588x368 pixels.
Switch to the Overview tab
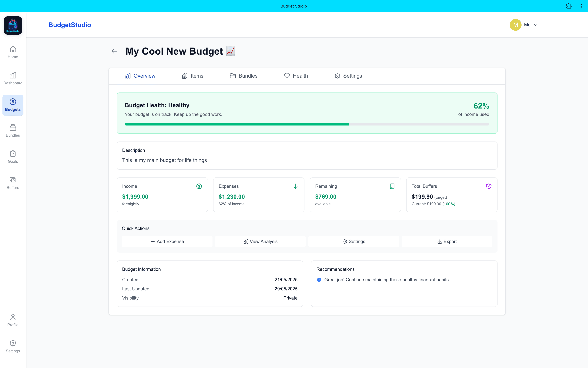pyautogui.click(x=140, y=76)
